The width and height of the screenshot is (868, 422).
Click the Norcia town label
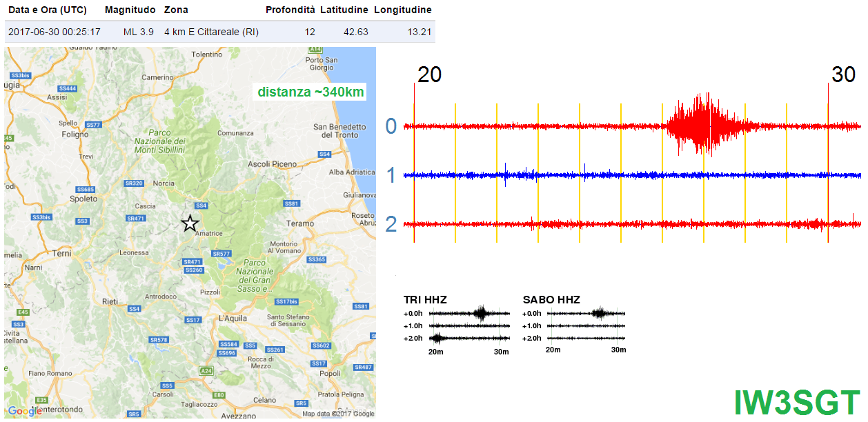tap(164, 183)
